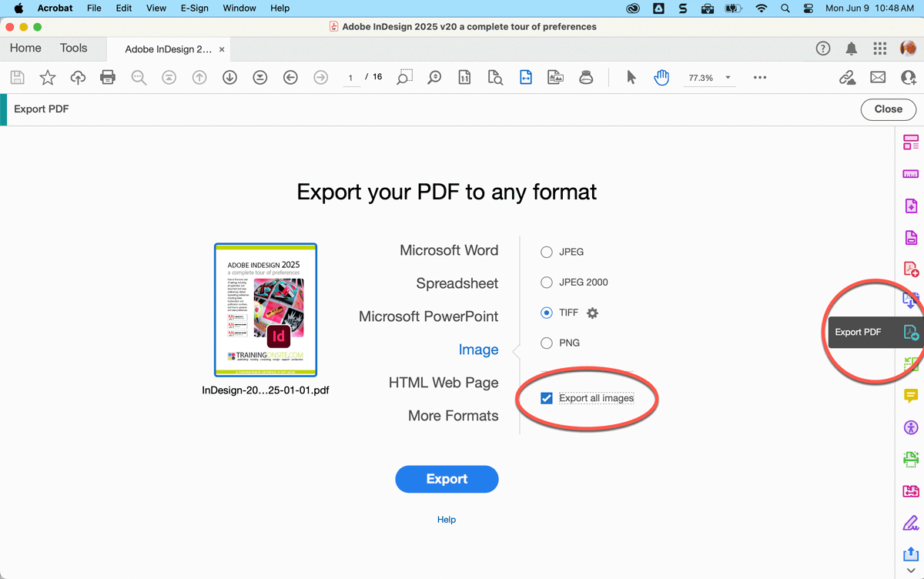The image size is (924, 579).
Task: Choose HTML Web Page export format
Action: (x=444, y=383)
